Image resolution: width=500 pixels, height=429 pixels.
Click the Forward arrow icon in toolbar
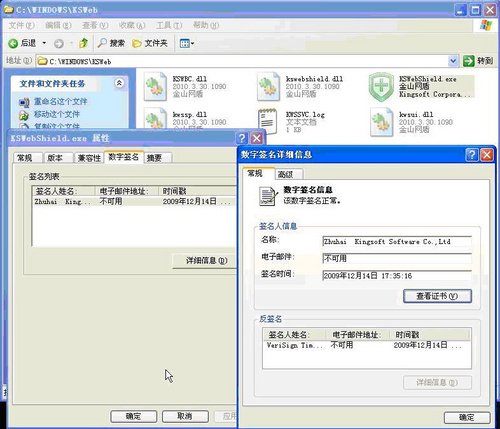(x=59, y=44)
